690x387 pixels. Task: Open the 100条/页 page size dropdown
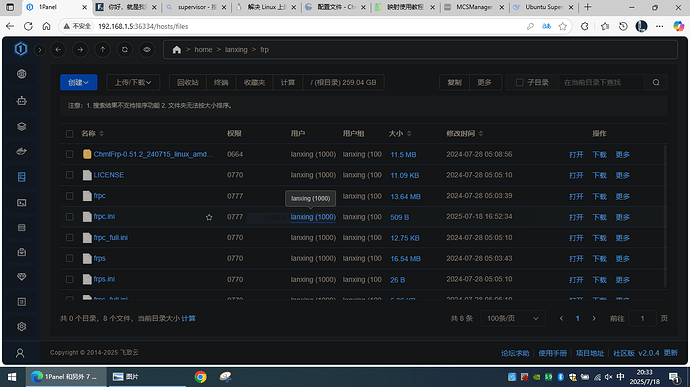[x=513, y=318]
